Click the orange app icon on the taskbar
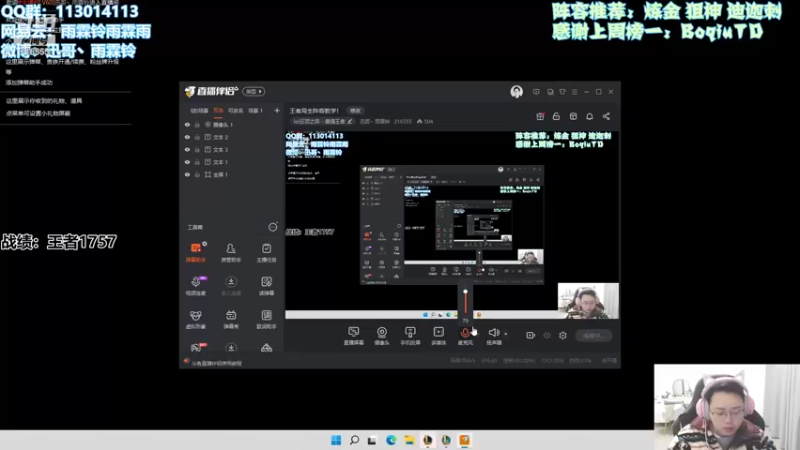 pyautogui.click(x=464, y=440)
